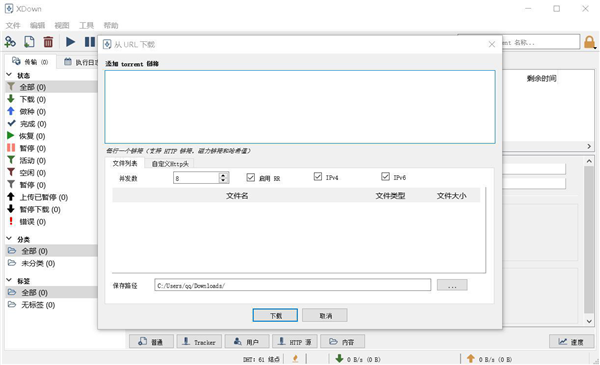
Task: Click the 速度 button
Action: click(x=571, y=341)
